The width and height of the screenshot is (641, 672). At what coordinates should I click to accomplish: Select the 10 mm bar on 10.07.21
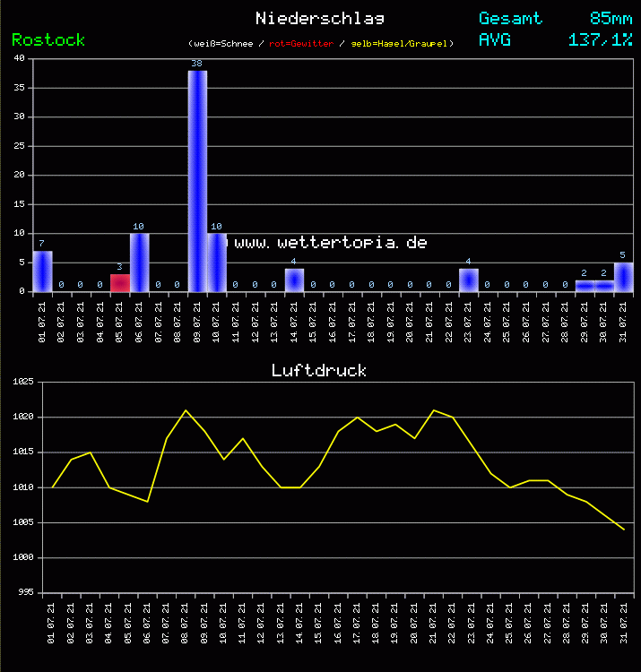point(217,263)
